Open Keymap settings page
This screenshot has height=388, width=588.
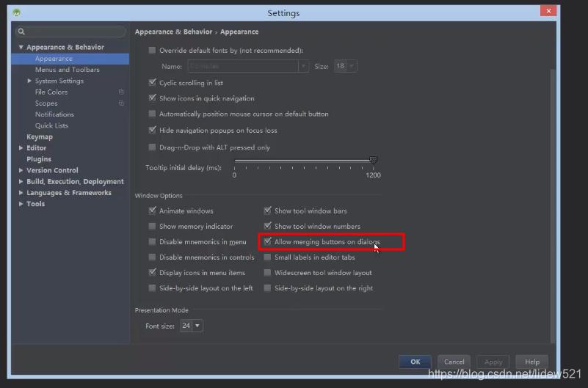click(x=40, y=136)
